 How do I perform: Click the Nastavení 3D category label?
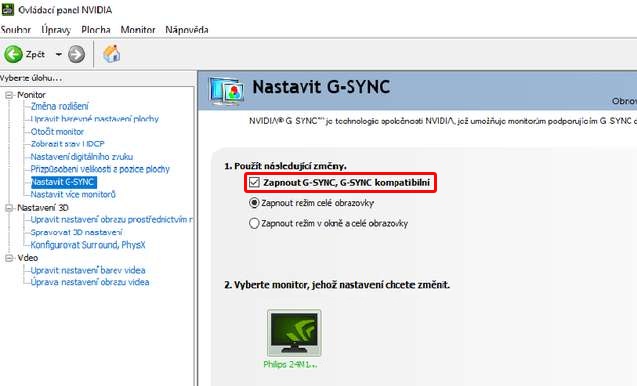43,208
